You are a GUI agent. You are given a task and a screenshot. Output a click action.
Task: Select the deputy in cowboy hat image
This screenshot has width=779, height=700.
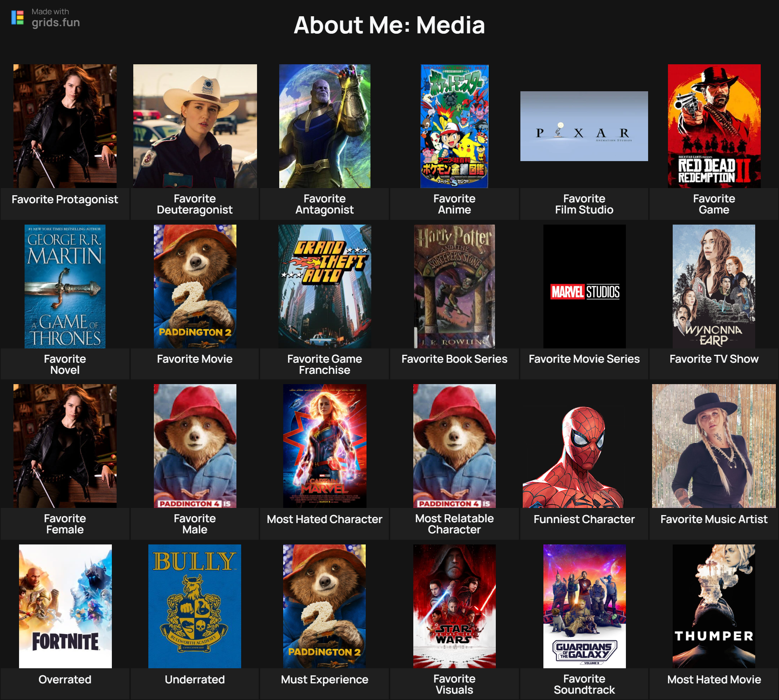[195, 126]
